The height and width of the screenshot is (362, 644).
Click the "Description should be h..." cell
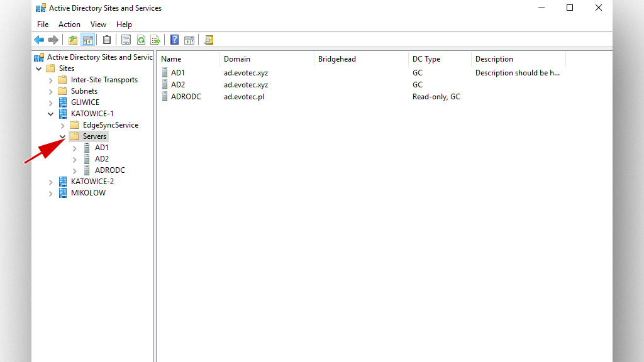pos(518,73)
